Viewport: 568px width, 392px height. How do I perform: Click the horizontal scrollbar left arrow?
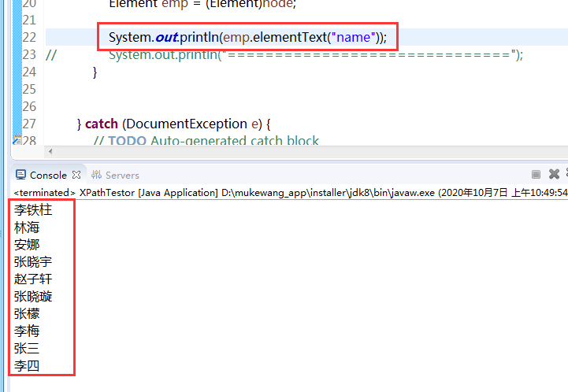(x=50, y=152)
